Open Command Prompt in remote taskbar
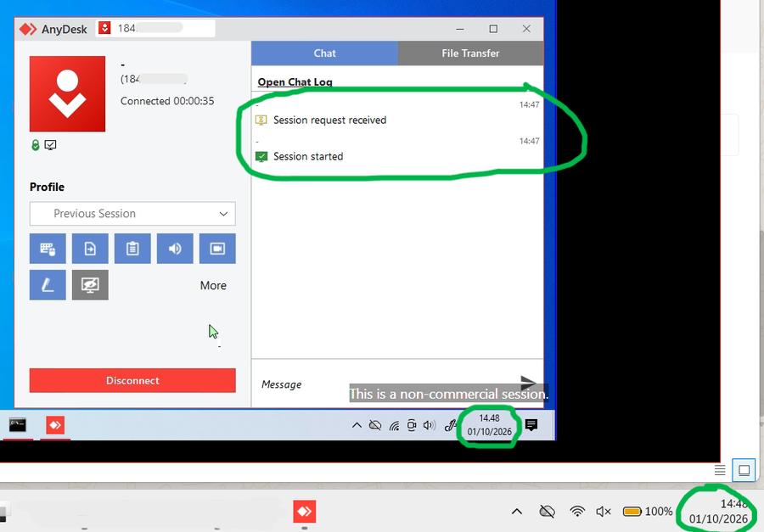 [18, 425]
